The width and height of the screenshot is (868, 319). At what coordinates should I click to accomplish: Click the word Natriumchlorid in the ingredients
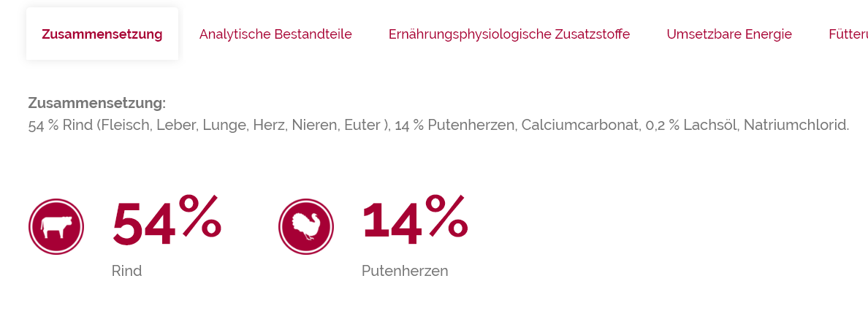click(796, 126)
